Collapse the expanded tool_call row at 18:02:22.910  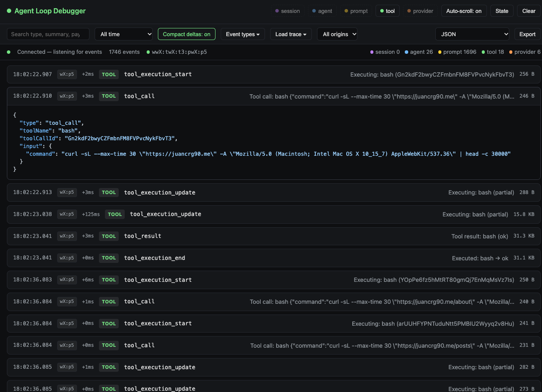(x=274, y=96)
